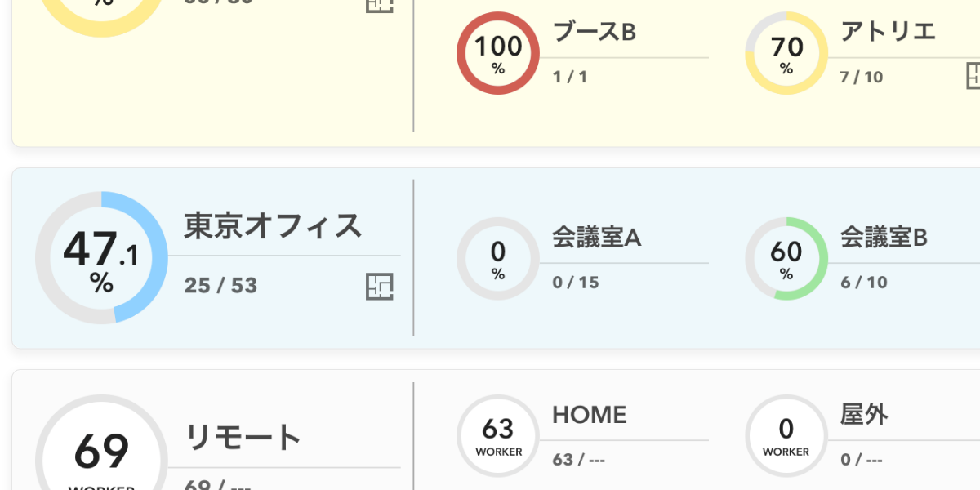980x490 pixels.
Task: Select the 会議室B room label
Action: [x=884, y=238]
